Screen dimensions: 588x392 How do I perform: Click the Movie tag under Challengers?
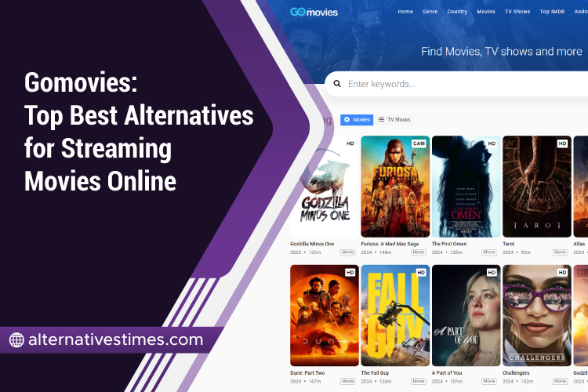(x=561, y=382)
